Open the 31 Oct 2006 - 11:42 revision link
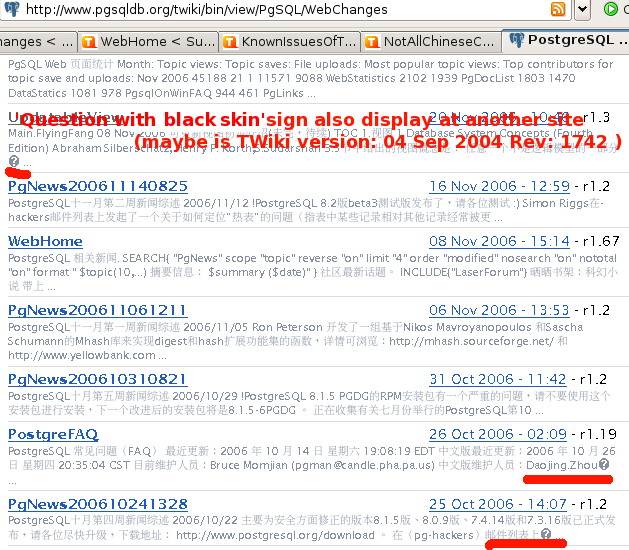 (497, 379)
